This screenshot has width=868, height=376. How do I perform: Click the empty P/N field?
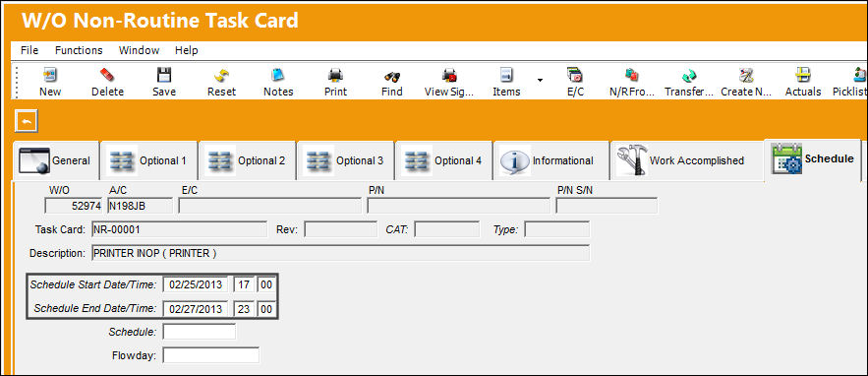click(458, 206)
